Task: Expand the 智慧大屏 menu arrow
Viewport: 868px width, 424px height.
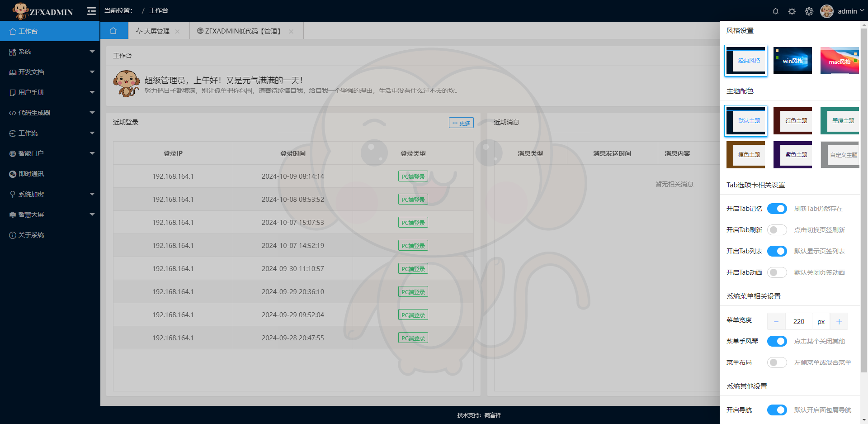Action: (x=92, y=214)
